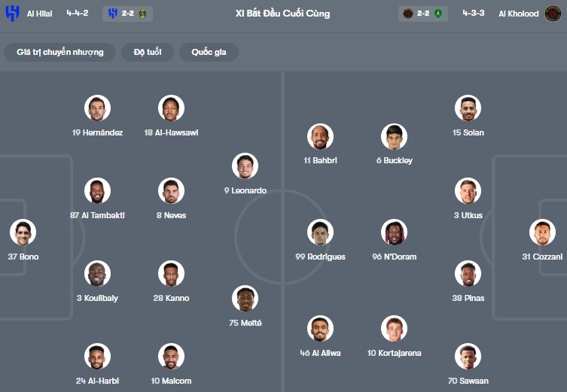The height and width of the screenshot is (392, 567).
Task: Toggle the Quốc gia filter chip
Action: point(209,52)
